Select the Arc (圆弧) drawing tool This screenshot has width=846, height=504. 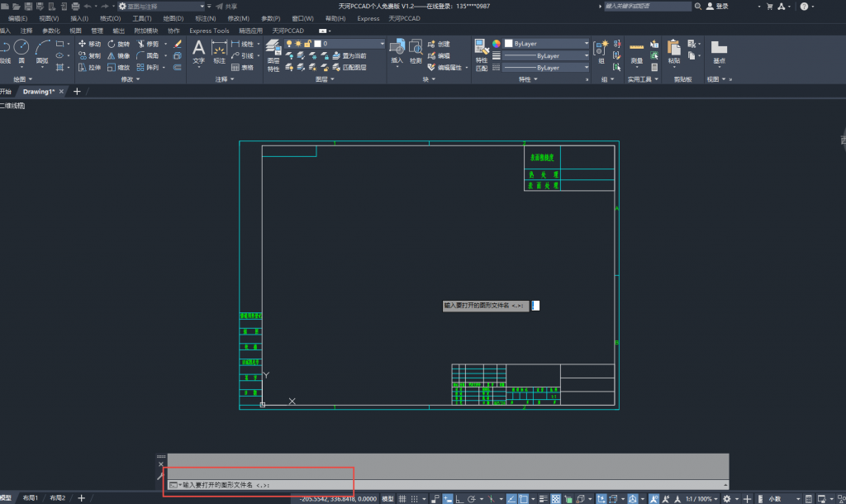point(42,51)
